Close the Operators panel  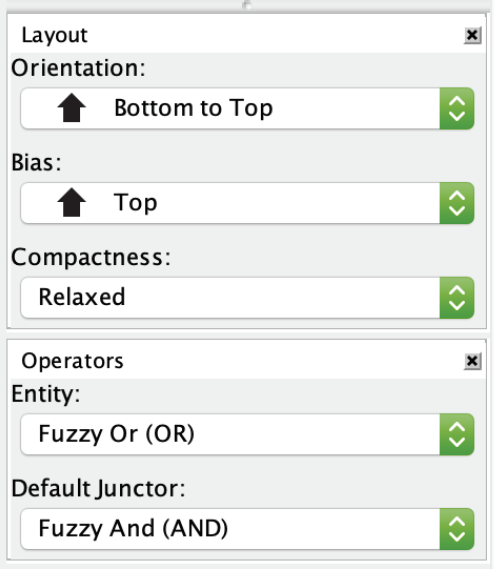[x=472, y=361]
